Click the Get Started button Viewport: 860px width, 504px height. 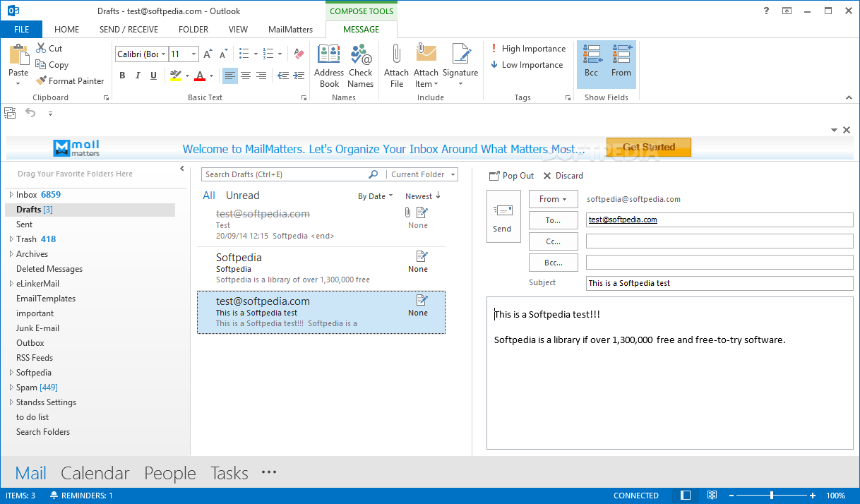pyautogui.click(x=649, y=148)
